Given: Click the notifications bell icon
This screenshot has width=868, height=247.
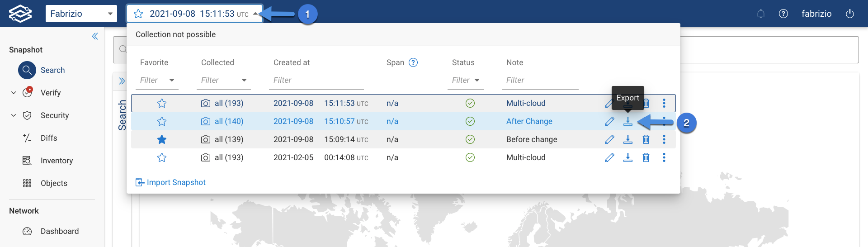Looking at the screenshot, I should tap(761, 14).
